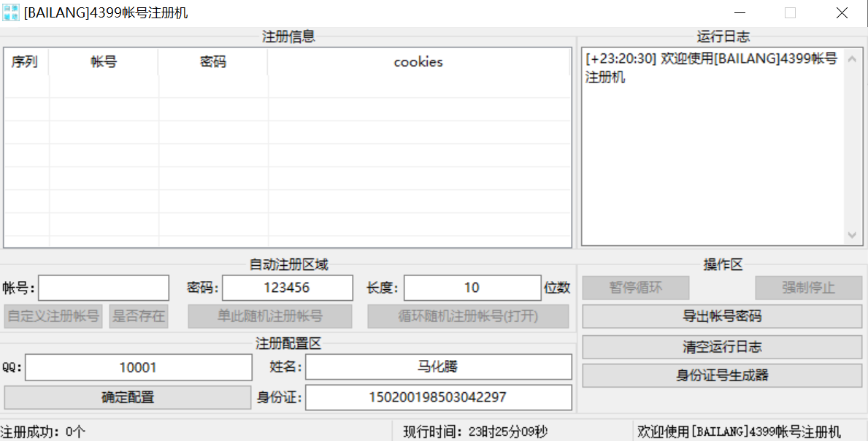Click the 密码 column header in table
The image size is (868, 441).
pos(212,62)
